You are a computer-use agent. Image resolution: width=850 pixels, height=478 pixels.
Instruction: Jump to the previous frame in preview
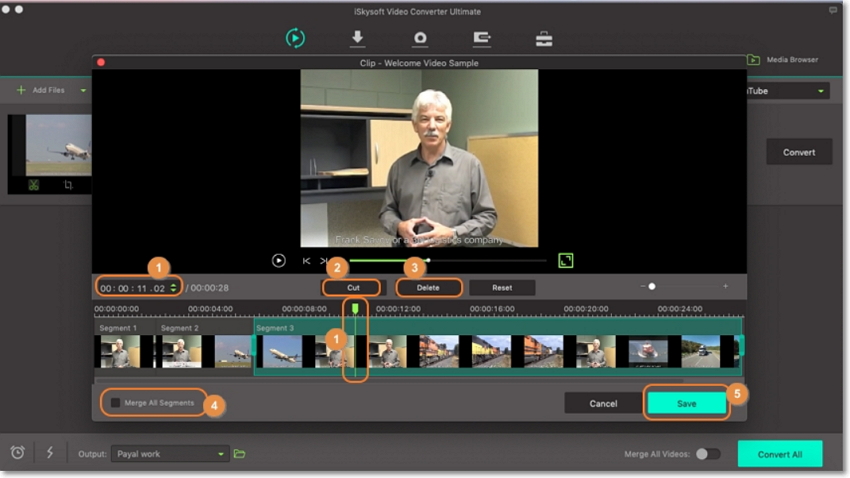[x=306, y=261]
